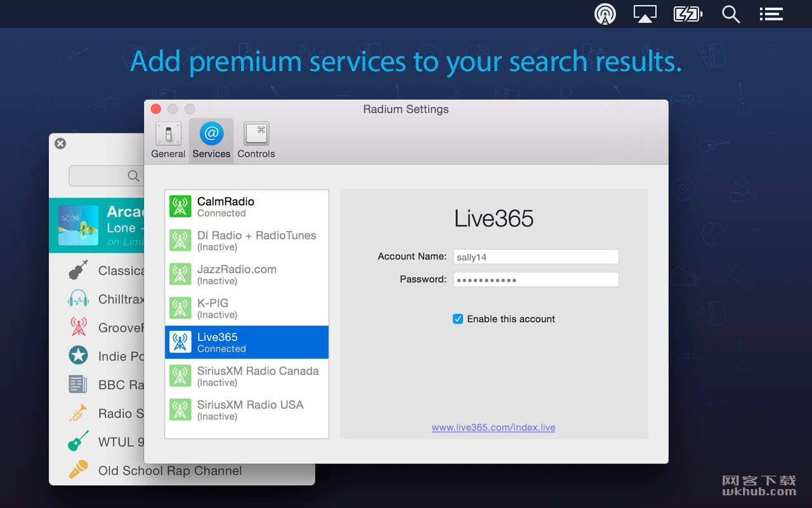
Task: Click the Account Name field
Action: [x=536, y=257]
